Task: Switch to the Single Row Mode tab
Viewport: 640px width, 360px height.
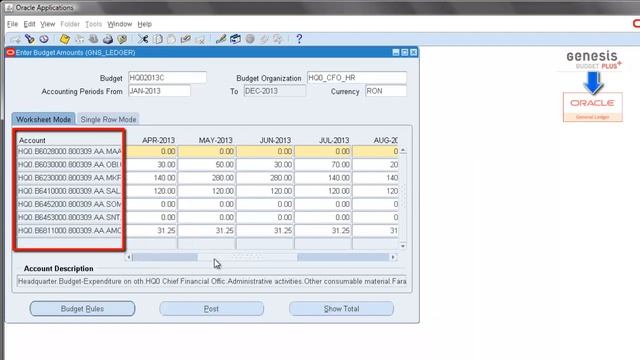Action: click(108, 119)
